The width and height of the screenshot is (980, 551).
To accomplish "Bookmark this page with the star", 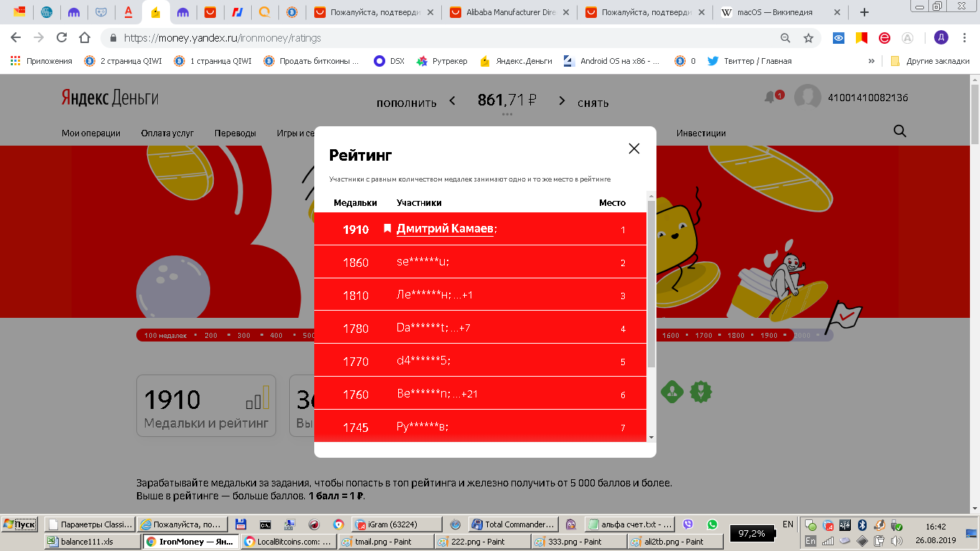I will click(x=809, y=38).
